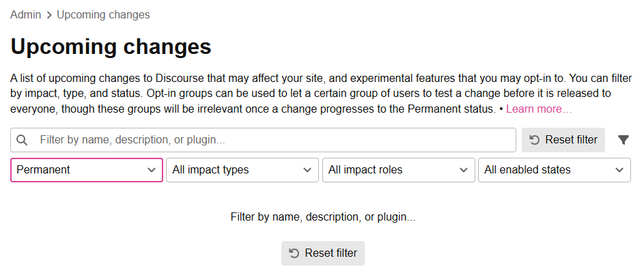This screenshot has height=280, width=644.
Task: Open the All impact types dropdown
Action: (242, 170)
